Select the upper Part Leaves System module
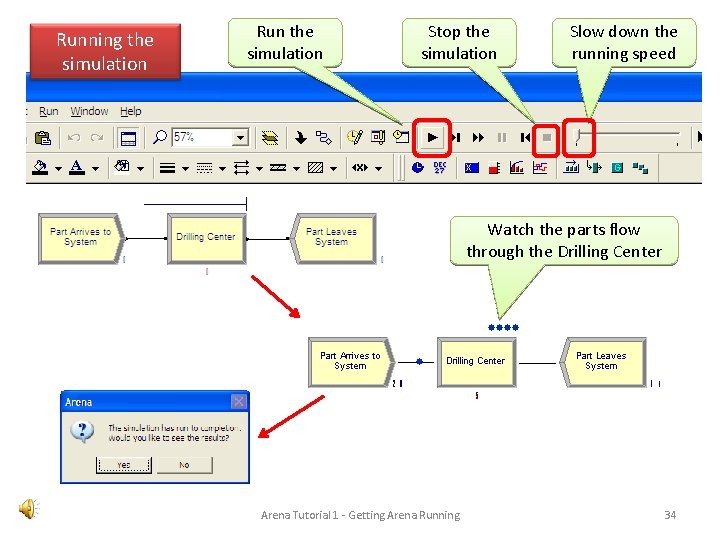The width and height of the screenshot is (720, 540). click(333, 239)
